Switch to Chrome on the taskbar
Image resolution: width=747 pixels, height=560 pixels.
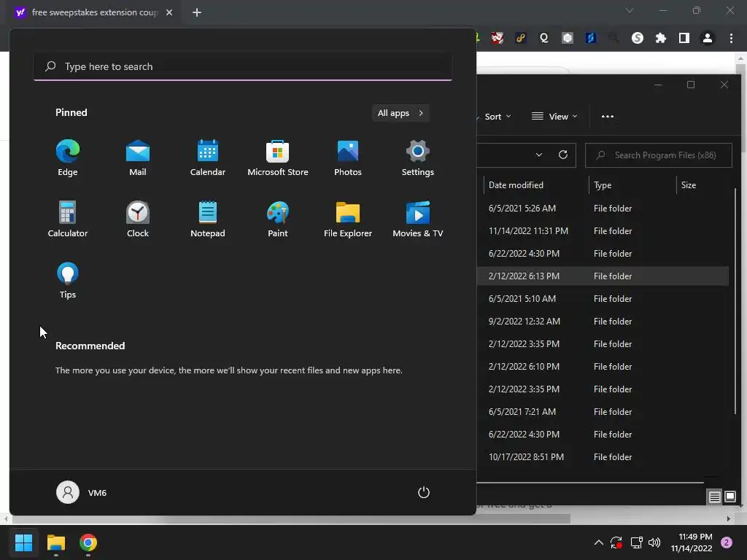(x=88, y=542)
